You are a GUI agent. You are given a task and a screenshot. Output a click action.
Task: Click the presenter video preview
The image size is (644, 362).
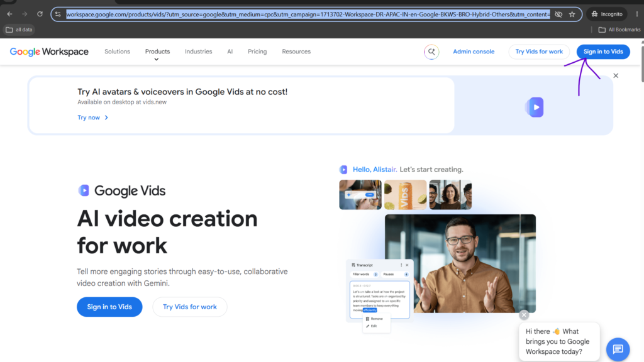coord(460,263)
